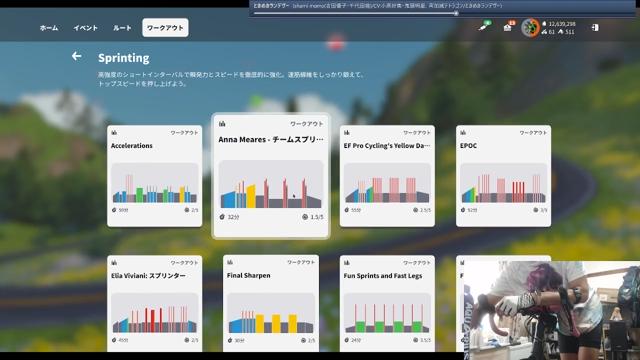Open the Accelerations workout card

click(x=155, y=176)
